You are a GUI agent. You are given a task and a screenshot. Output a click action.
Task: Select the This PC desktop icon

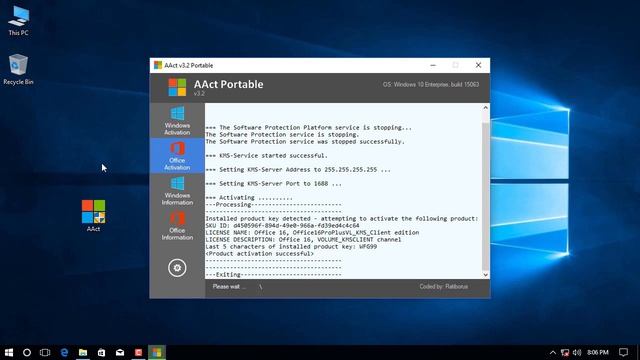click(18, 21)
